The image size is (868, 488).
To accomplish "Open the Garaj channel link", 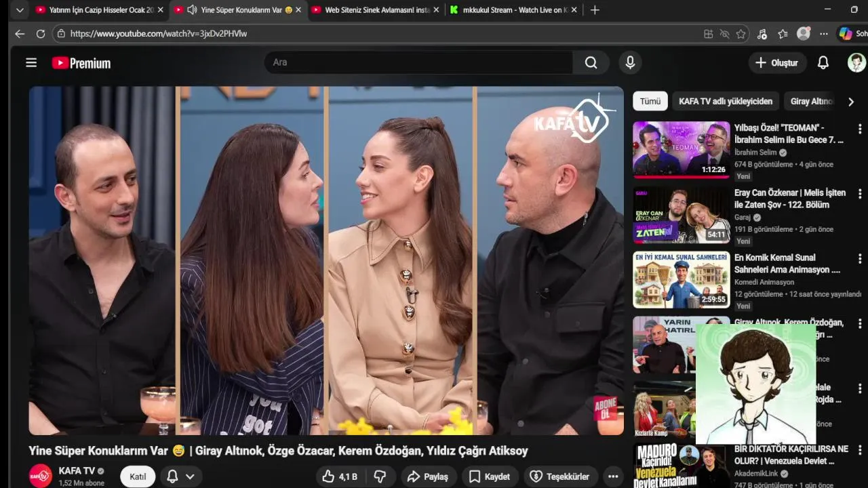I will click(743, 218).
